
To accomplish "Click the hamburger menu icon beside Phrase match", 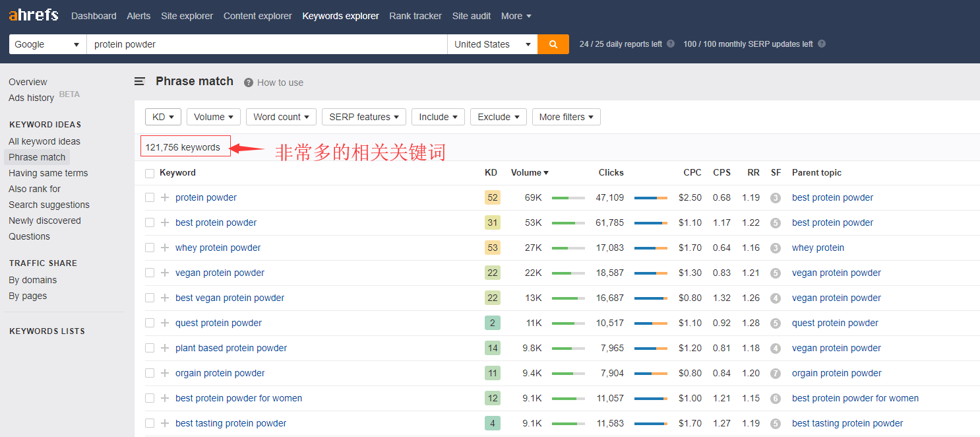I will point(140,82).
